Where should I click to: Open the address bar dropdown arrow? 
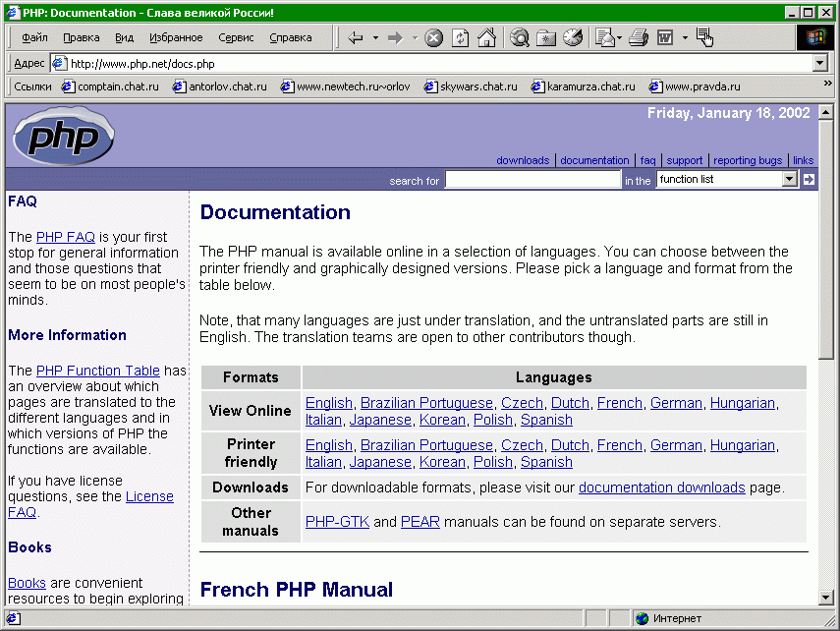click(x=819, y=63)
